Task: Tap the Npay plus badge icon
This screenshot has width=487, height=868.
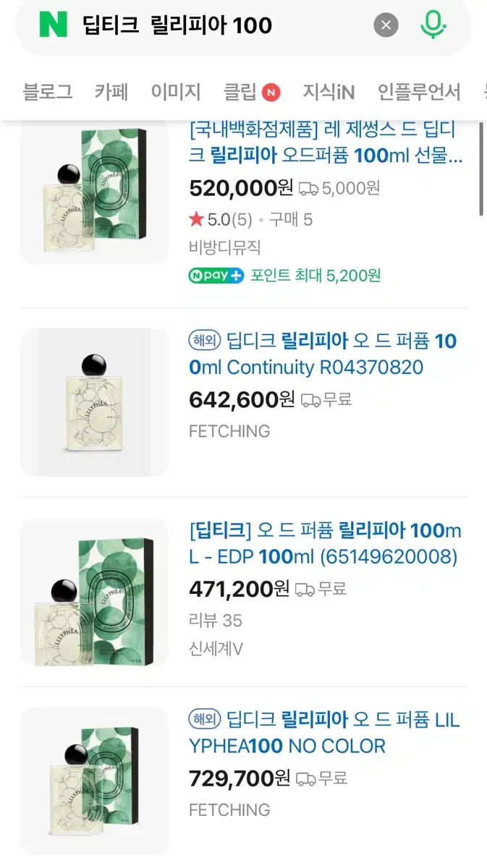Action: pyautogui.click(x=216, y=276)
